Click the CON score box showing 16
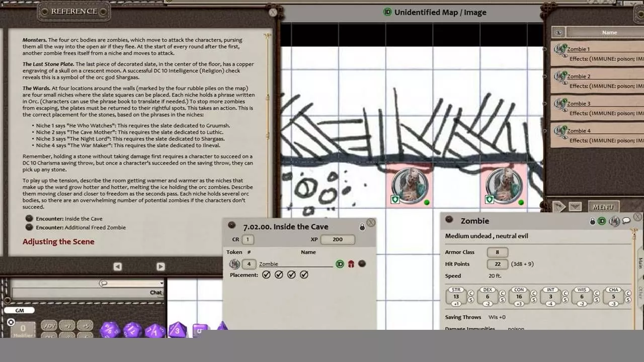This screenshot has width=644, height=362. click(519, 297)
